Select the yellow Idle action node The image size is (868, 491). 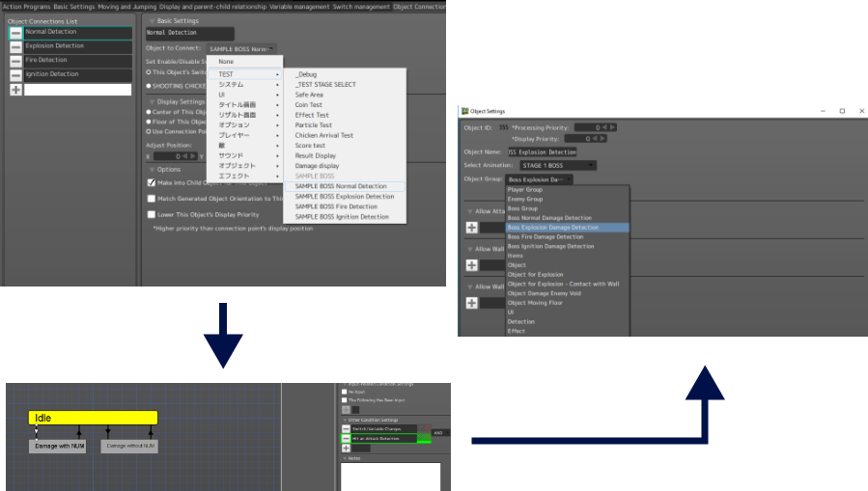pos(93,418)
